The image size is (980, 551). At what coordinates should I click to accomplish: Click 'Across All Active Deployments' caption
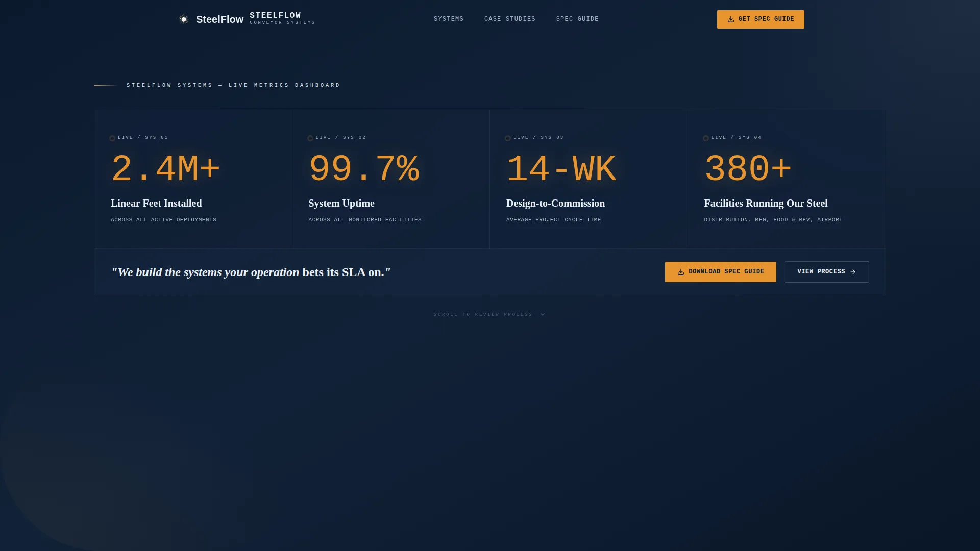[163, 220]
